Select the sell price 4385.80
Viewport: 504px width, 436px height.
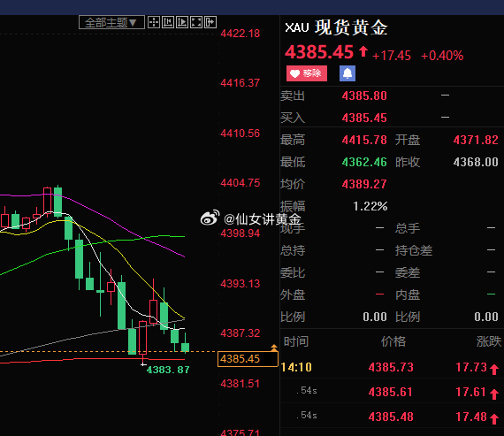point(364,96)
